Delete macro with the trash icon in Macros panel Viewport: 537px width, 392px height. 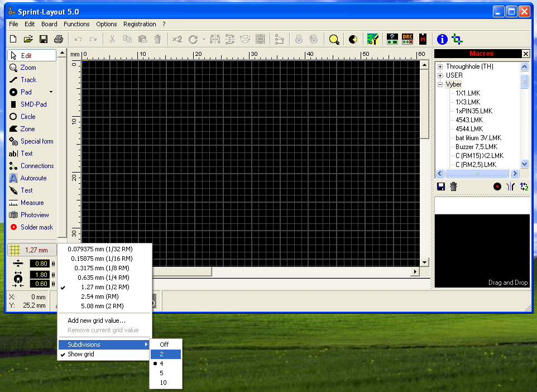(453, 187)
